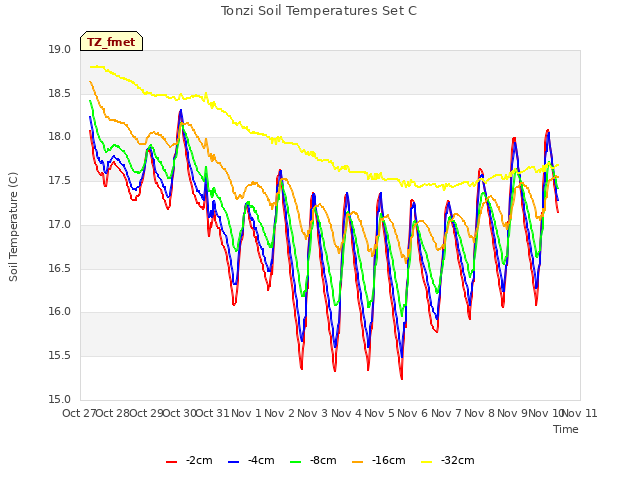Click the Nov 11 x-axis tick label
The width and height of the screenshot is (640, 480).
(x=580, y=413)
